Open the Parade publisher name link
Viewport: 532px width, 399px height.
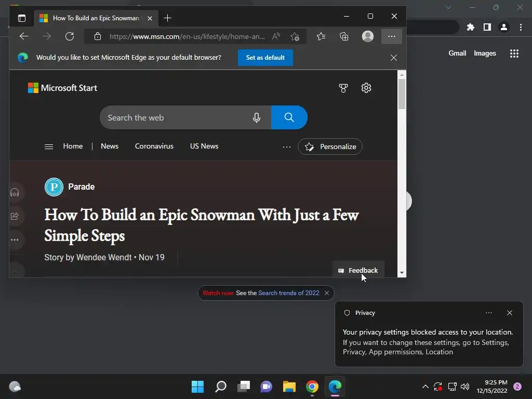(x=82, y=187)
